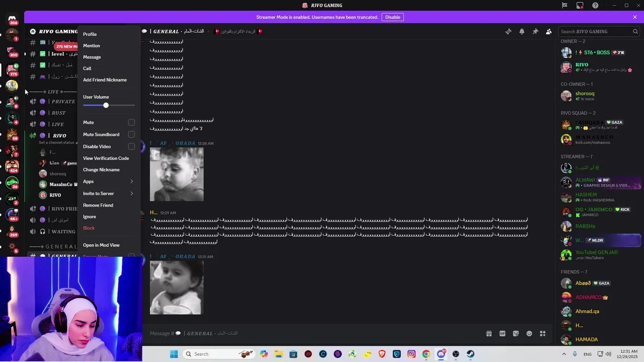644x362 pixels.
Task: Join the PRIVATE voice channel
Action: point(52,102)
